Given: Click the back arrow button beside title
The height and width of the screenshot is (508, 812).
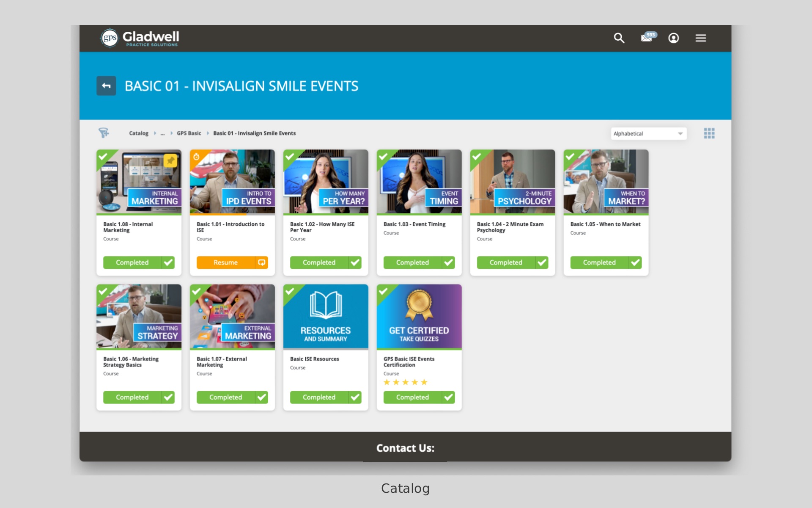Looking at the screenshot, I should pos(106,86).
